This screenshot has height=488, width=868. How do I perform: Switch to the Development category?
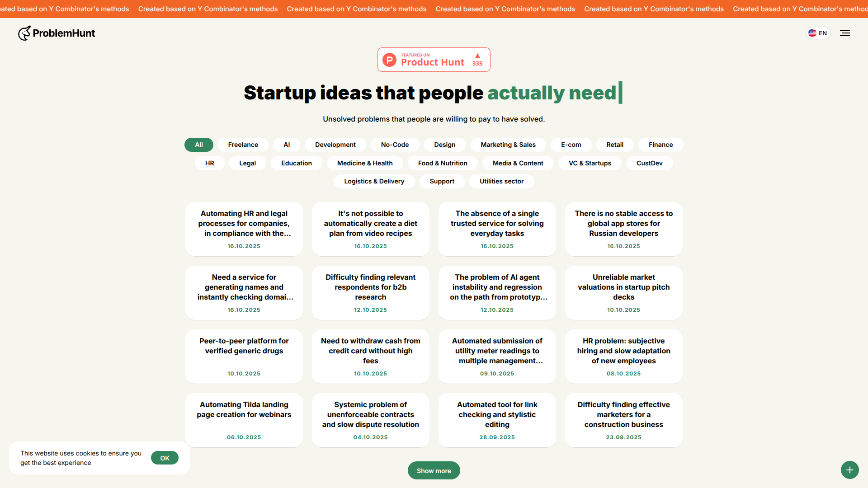335,145
